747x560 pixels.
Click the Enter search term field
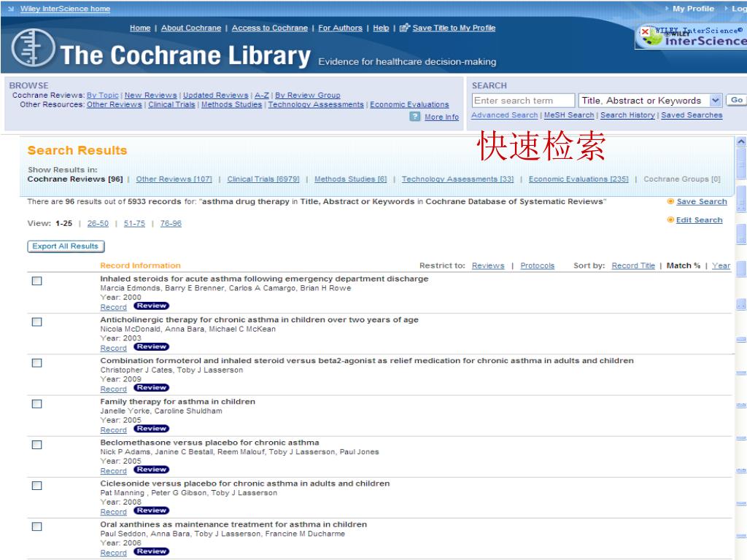click(523, 101)
